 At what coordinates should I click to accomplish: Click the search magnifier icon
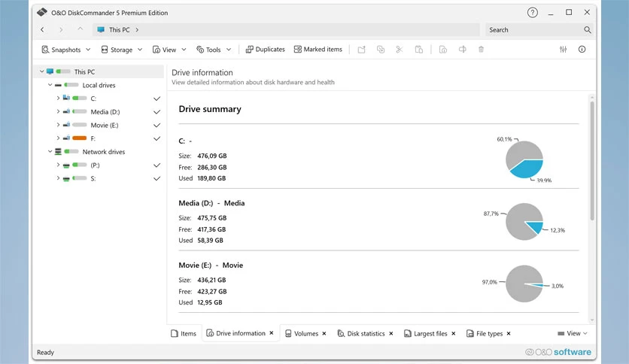(x=588, y=29)
